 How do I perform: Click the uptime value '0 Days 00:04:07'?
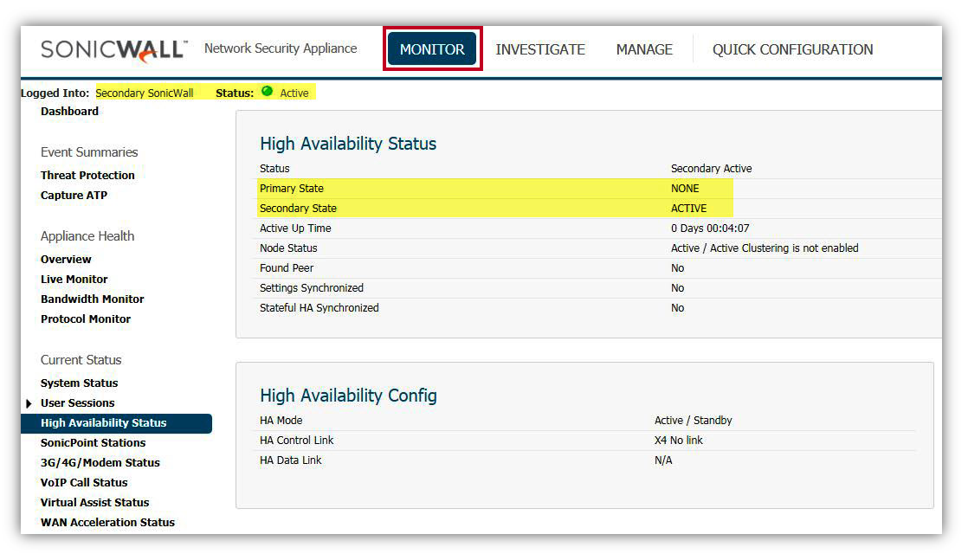(710, 229)
